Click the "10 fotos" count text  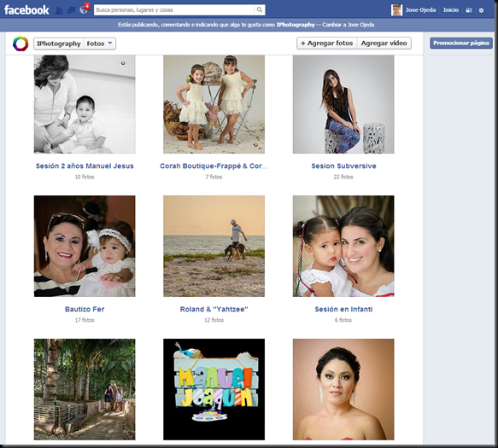[85, 177]
